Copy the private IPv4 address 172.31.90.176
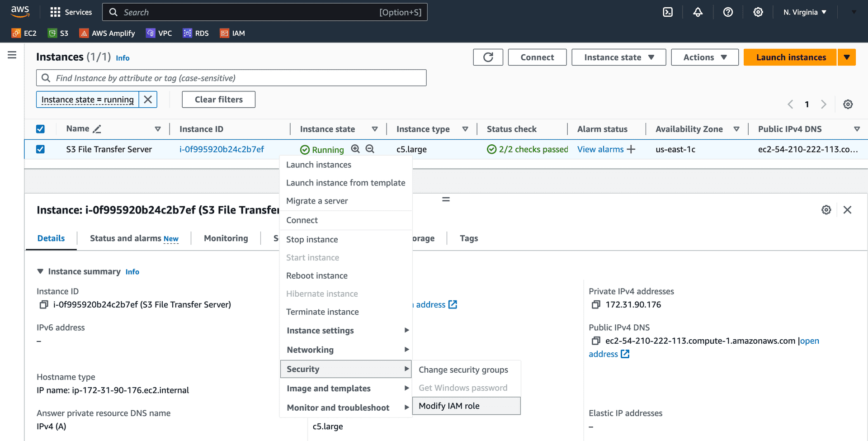 (596, 305)
